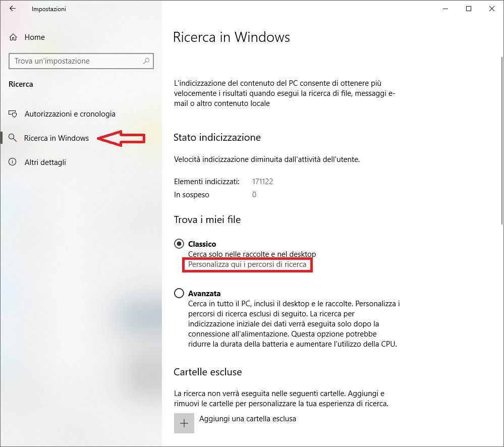Click Velocità indicizzazione diminuita status text
Image resolution: width=504 pixels, height=447 pixels.
pos(267,159)
